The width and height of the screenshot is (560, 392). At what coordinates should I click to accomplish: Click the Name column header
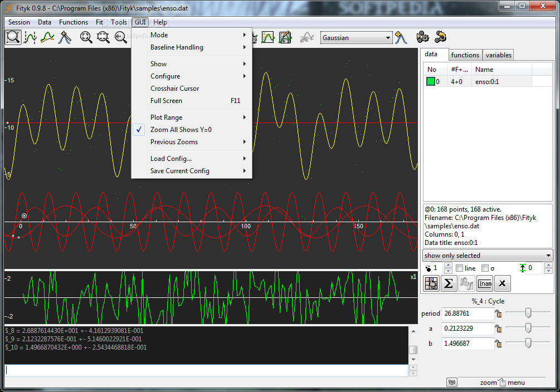coord(502,70)
